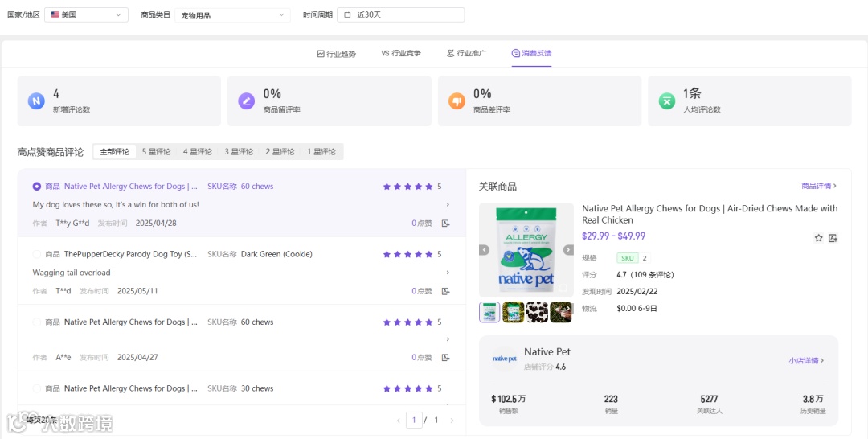Select the second green product thumbnail
868x439 pixels.
pos(513,312)
